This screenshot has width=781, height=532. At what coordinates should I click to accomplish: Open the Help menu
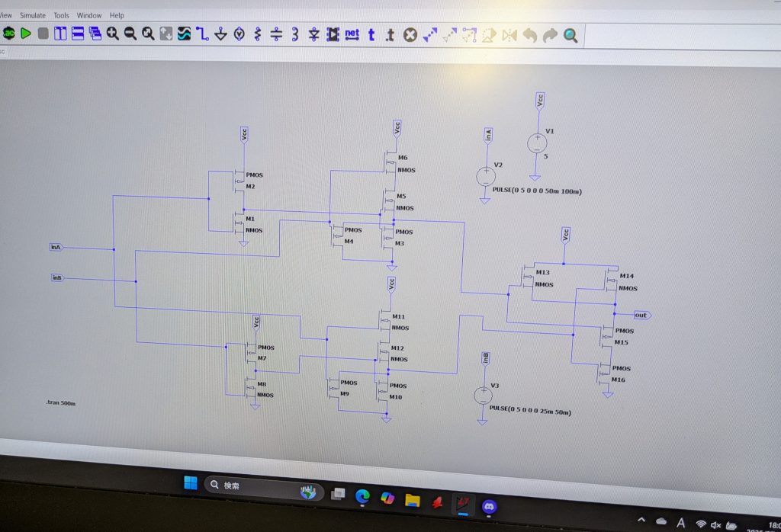tap(117, 15)
